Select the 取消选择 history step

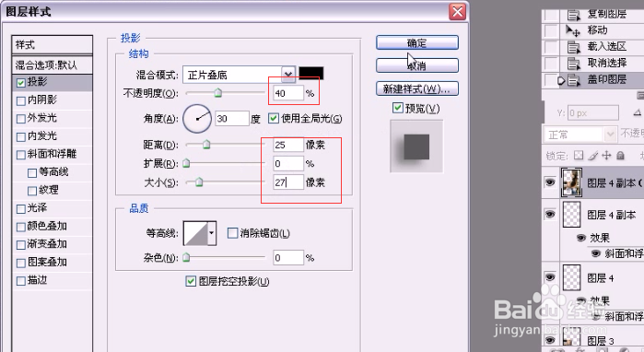point(606,63)
